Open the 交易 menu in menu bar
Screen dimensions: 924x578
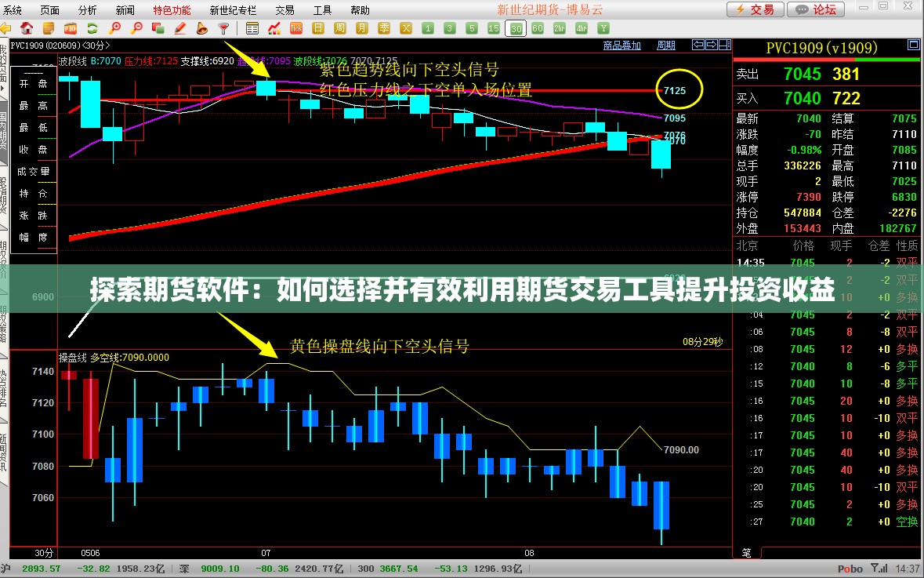(284, 10)
